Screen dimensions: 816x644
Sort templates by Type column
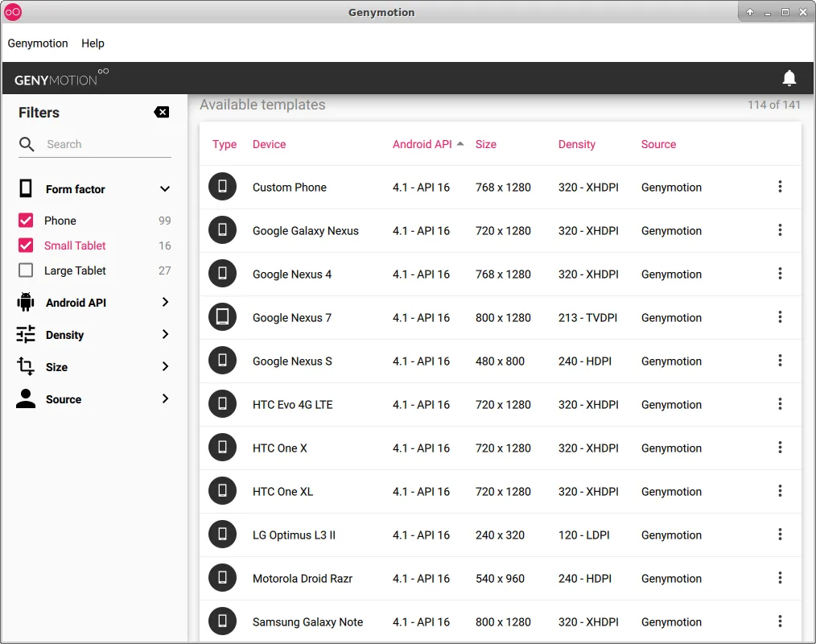(x=225, y=144)
